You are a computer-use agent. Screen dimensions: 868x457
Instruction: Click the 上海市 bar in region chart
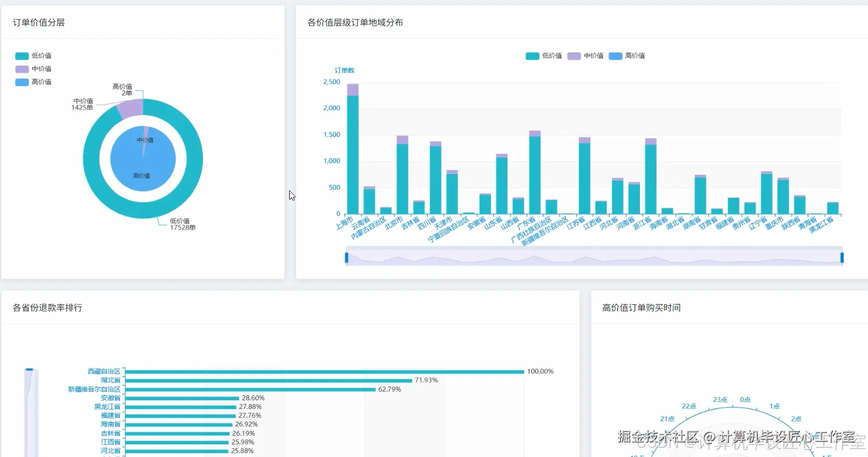[x=353, y=149]
